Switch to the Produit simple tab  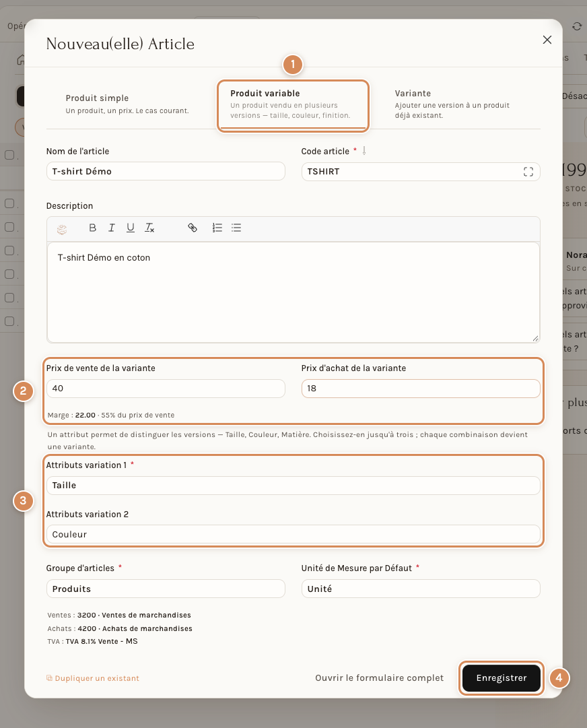[127, 104]
